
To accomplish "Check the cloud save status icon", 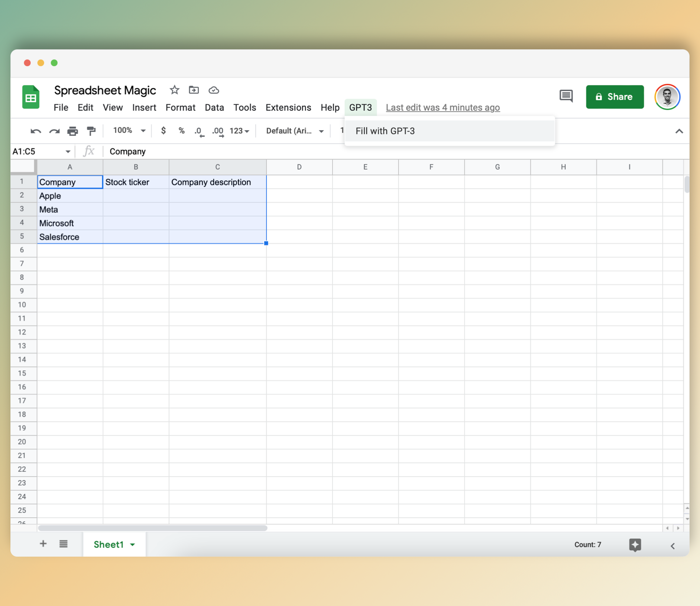I will tap(214, 90).
